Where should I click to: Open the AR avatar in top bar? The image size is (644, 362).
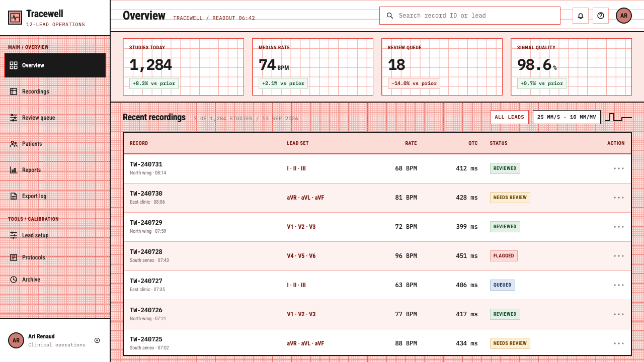pyautogui.click(x=624, y=16)
